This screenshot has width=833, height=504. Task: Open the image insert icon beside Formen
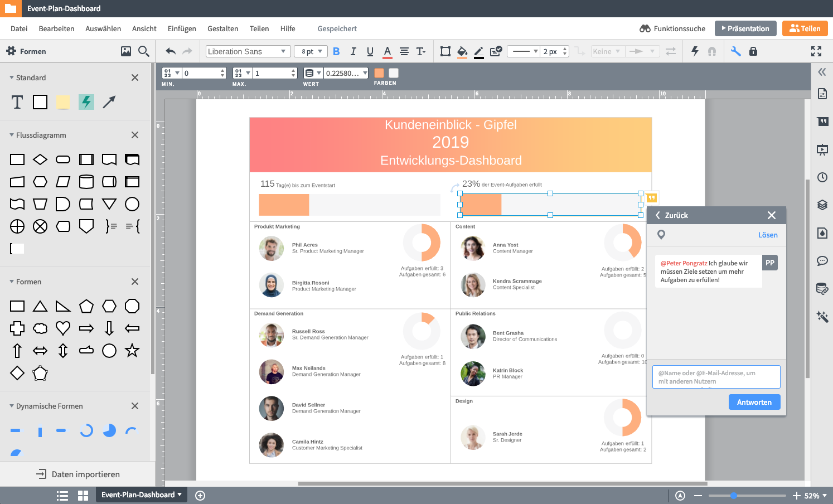126,51
